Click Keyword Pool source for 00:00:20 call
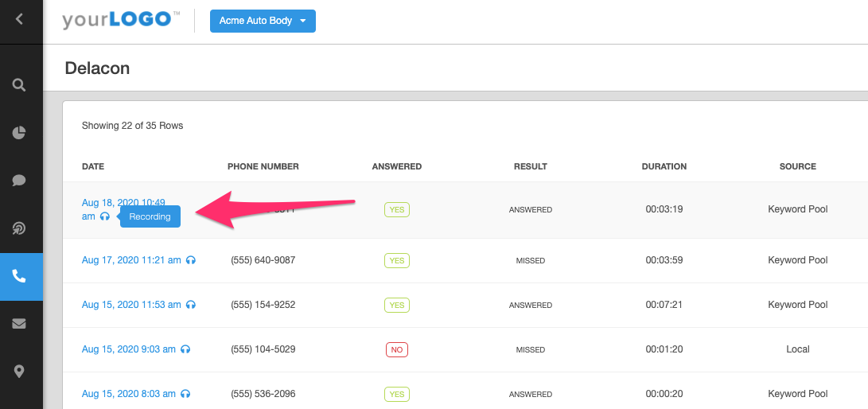Screen dimensions: 868x409 point(798,394)
